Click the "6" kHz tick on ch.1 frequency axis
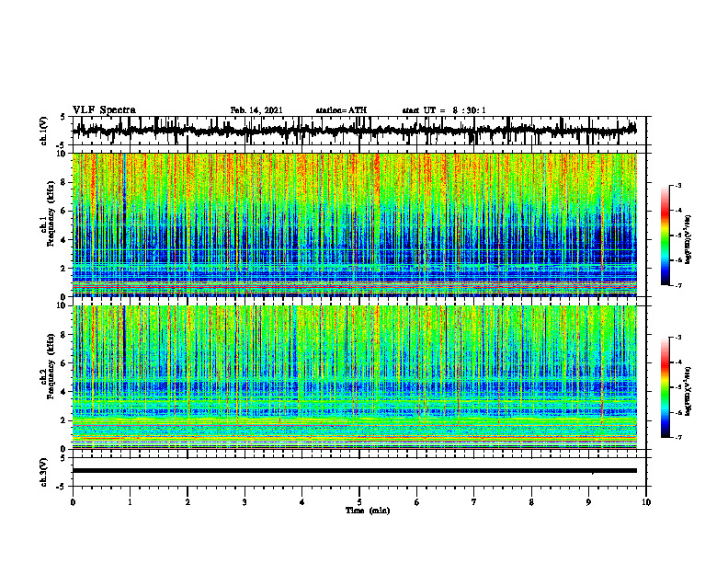Screen dimensions: 728x563 (x=65, y=211)
